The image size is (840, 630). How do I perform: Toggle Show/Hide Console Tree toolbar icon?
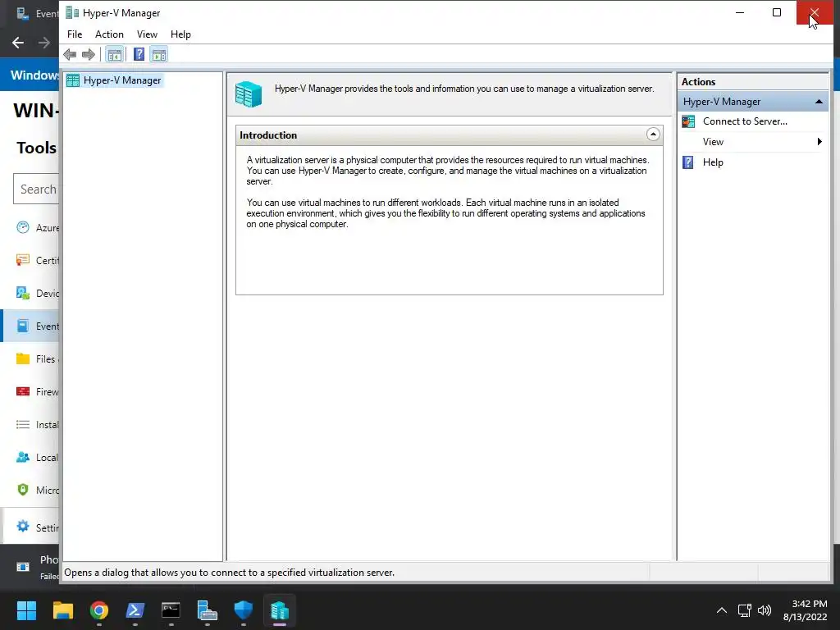[x=114, y=54]
